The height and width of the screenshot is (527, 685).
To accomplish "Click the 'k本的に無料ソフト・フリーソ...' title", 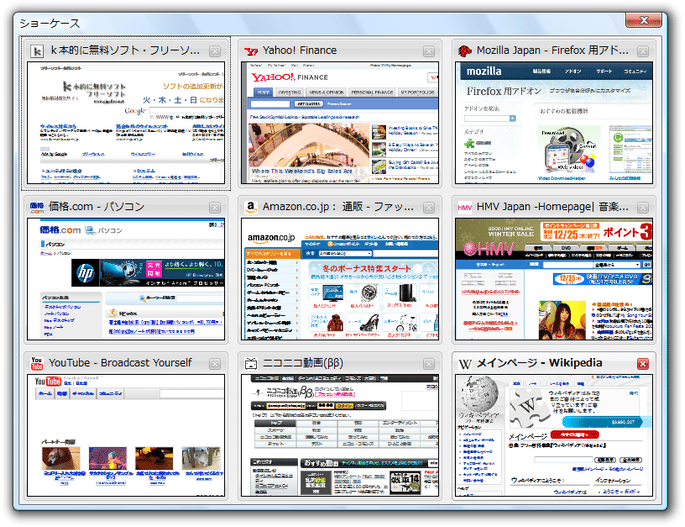I will pyautogui.click(x=125, y=51).
